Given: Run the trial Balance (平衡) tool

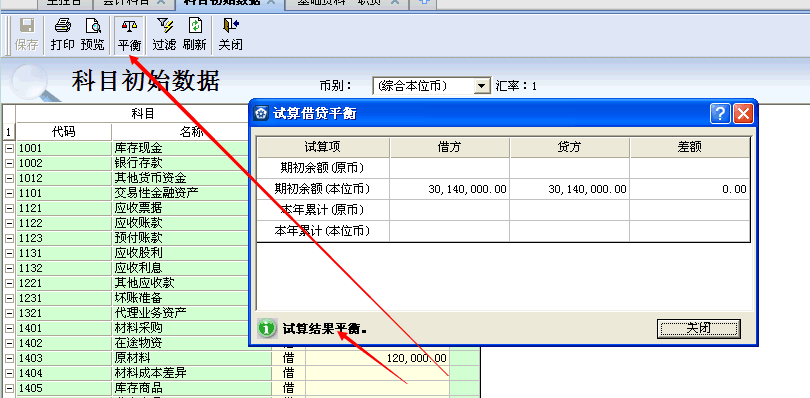Looking at the screenshot, I should click(129, 35).
